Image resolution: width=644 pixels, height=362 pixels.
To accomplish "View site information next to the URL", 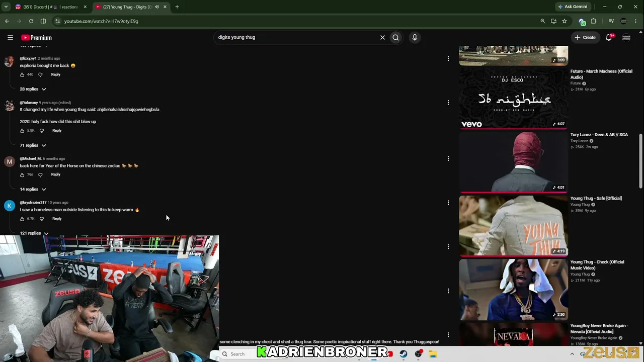I will pyautogui.click(x=57, y=21).
